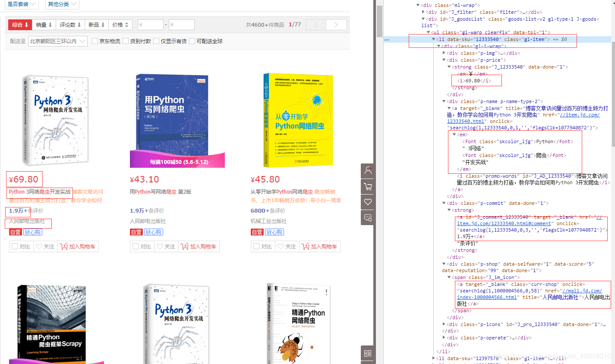The width and height of the screenshot is (615, 364).
Task: Add the ¥69.80 book to cart
Action: point(78,247)
